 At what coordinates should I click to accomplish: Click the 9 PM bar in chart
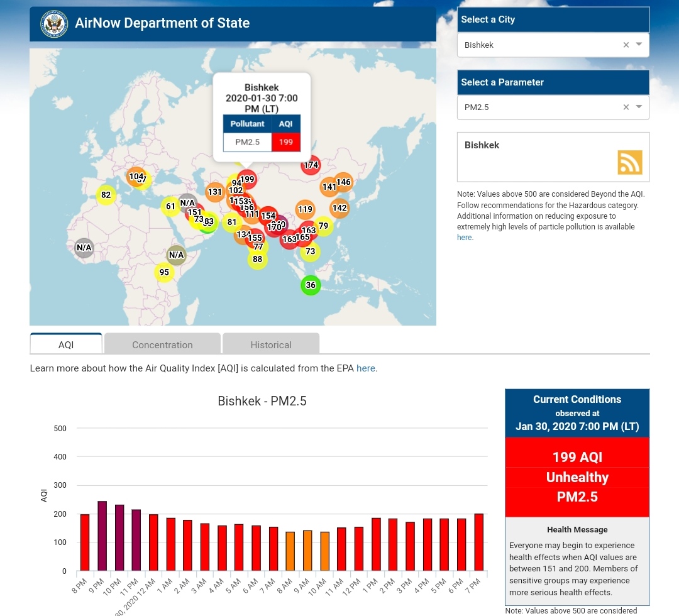[102, 536]
